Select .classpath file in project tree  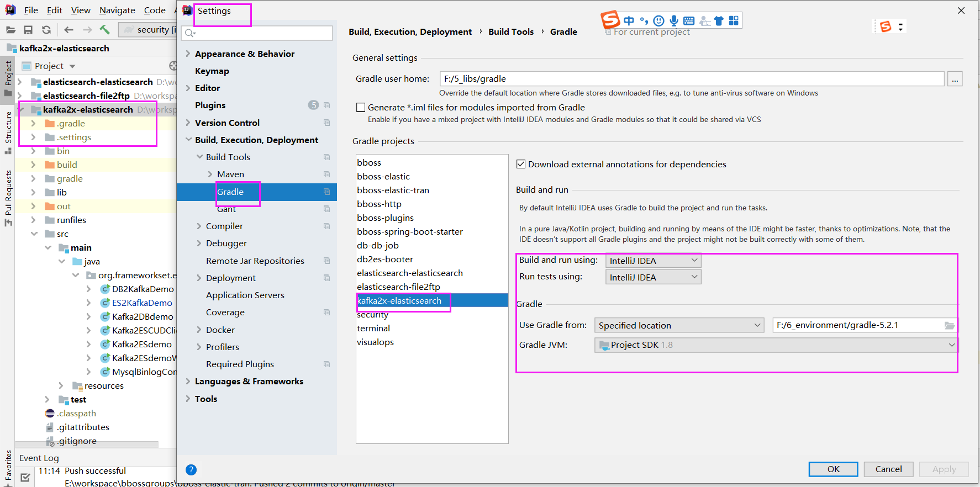click(x=76, y=413)
